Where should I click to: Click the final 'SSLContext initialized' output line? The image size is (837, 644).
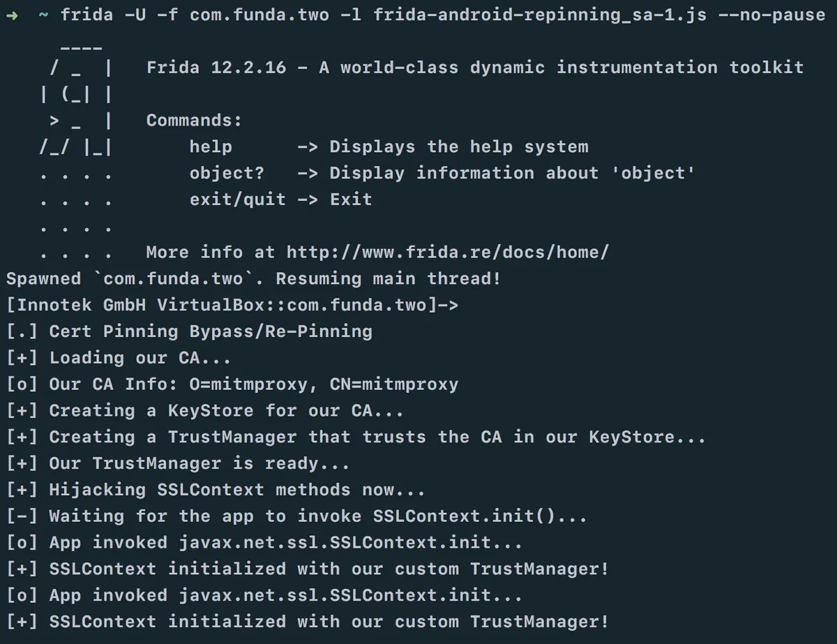pos(329,622)
